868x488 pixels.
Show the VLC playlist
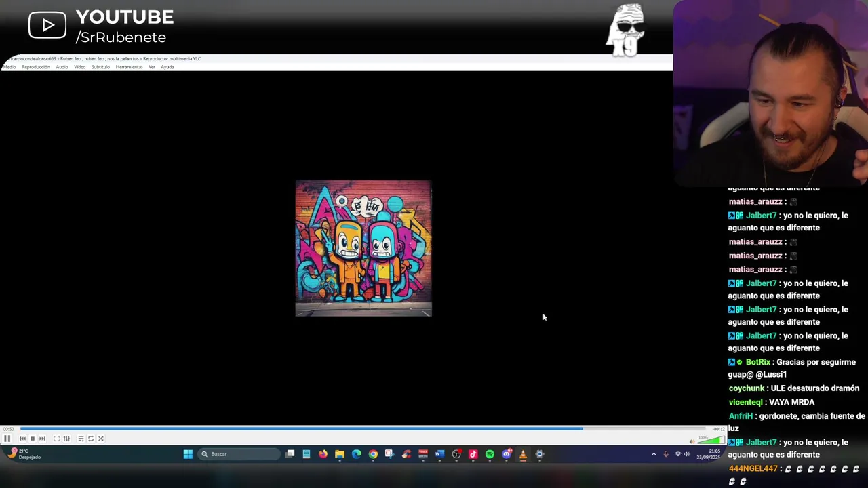point(81,439)
